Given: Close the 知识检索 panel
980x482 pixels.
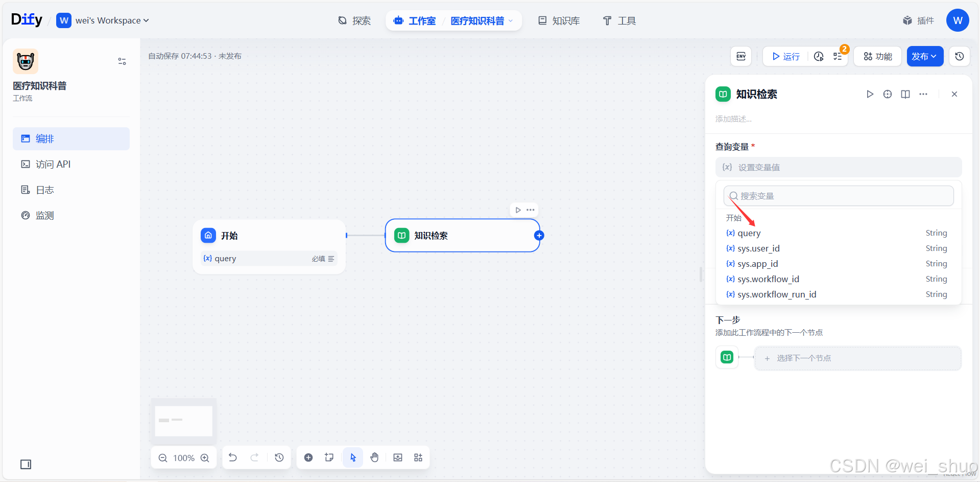Looking at the screenshot, I should pos(954,94).
